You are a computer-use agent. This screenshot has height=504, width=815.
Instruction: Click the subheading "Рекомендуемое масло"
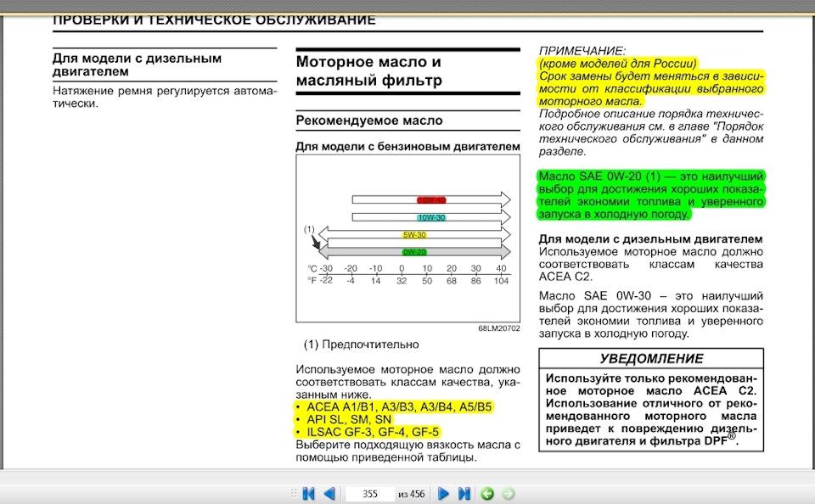(369, 120)
